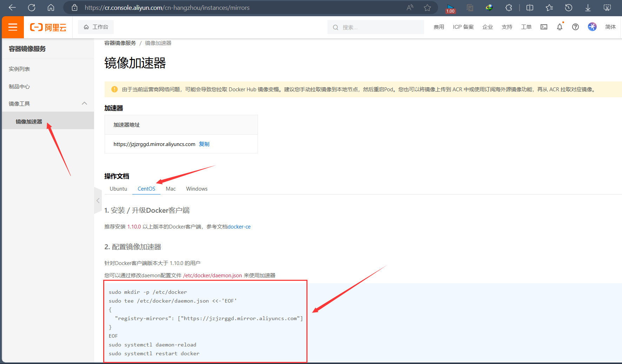622x364 pixels.
Task: Toggle the split screen icon
Action: tap(530, 7)
